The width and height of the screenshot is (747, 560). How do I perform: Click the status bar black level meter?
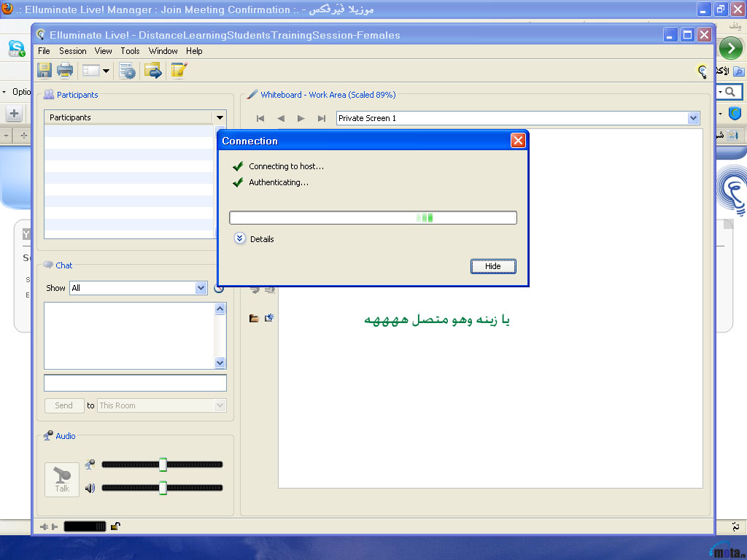(x=85, y=526)
